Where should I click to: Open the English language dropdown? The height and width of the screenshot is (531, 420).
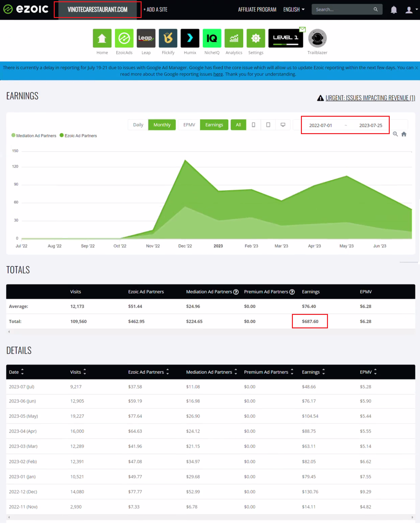click(x=294, y=10)
